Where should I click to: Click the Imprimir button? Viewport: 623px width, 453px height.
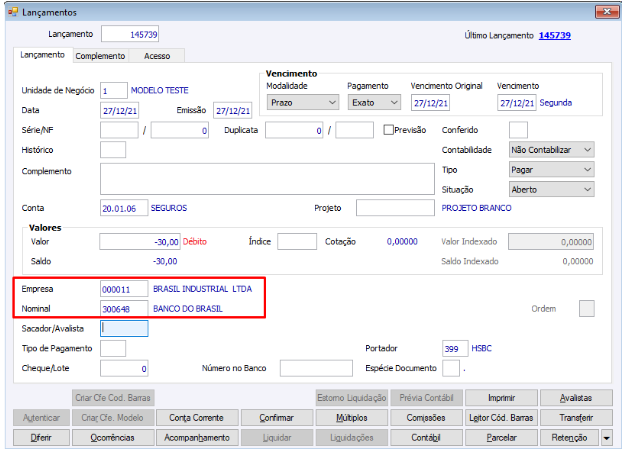pos(501,398)
